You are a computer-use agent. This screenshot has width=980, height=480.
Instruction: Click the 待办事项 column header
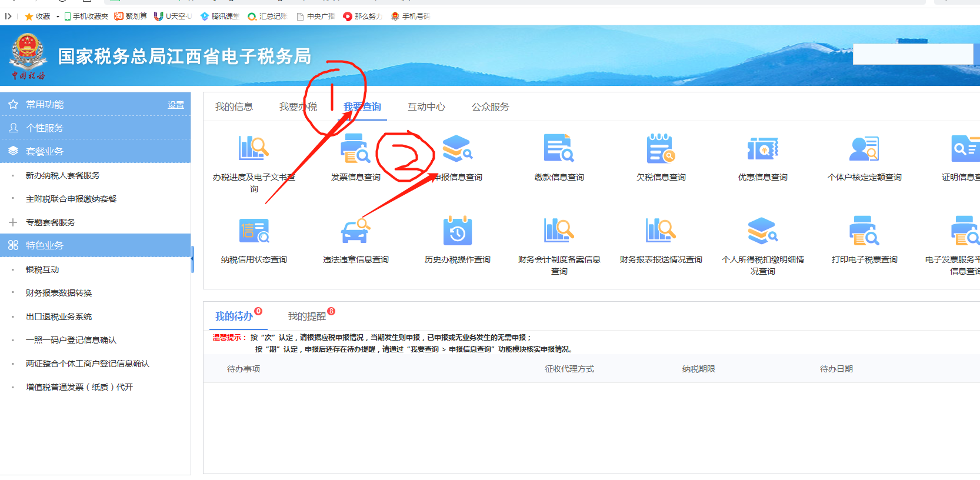click(244, 369)
